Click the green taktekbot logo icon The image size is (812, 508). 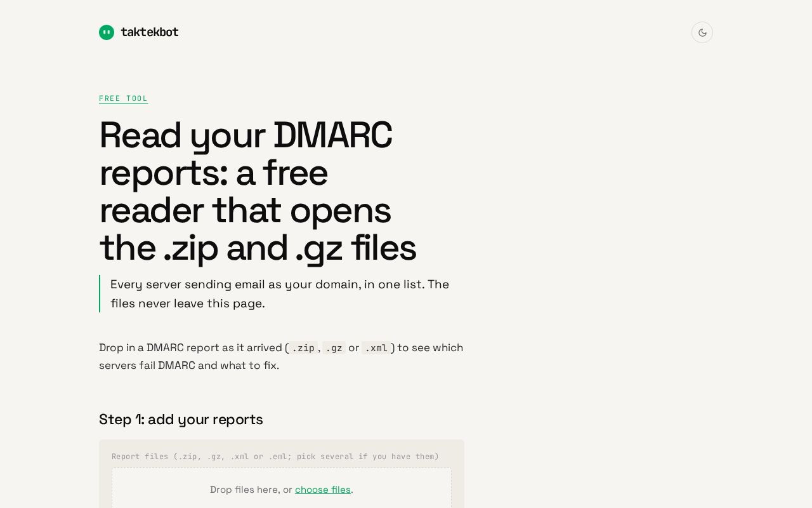pos(107,32)
